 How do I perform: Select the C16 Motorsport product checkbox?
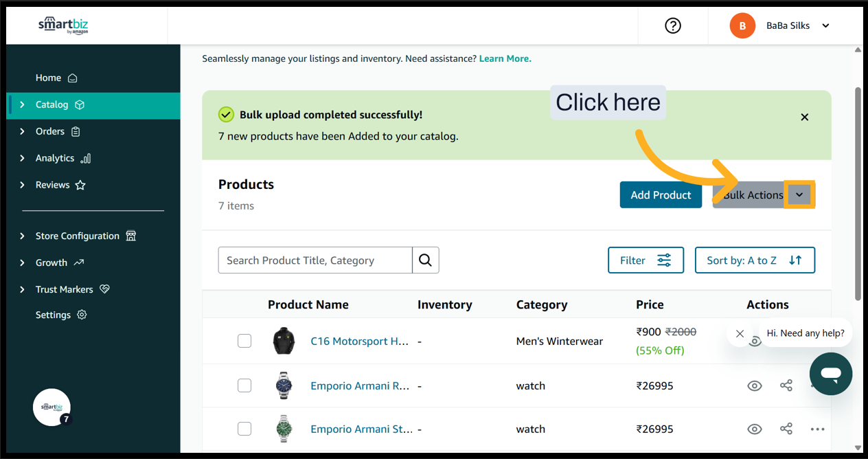coord(244,341)
